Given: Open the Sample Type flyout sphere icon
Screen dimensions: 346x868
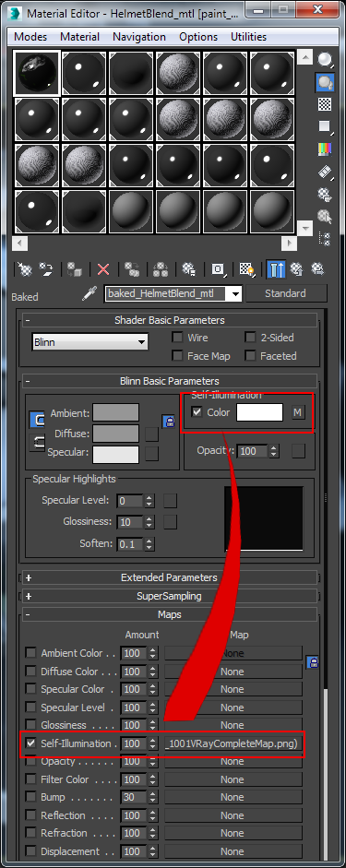Looking at the screenshot, I should [x=325, y=60].
